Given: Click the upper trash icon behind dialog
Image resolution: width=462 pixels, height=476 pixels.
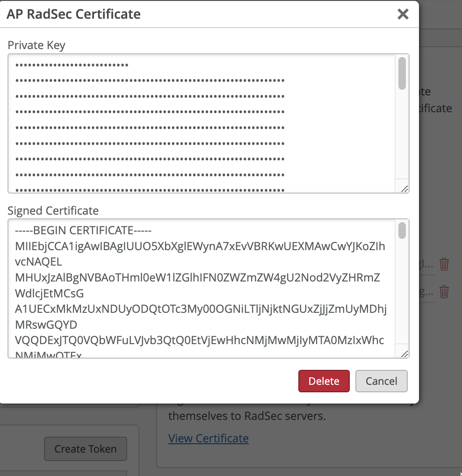Looking at the screenshot, I should 444,264.
